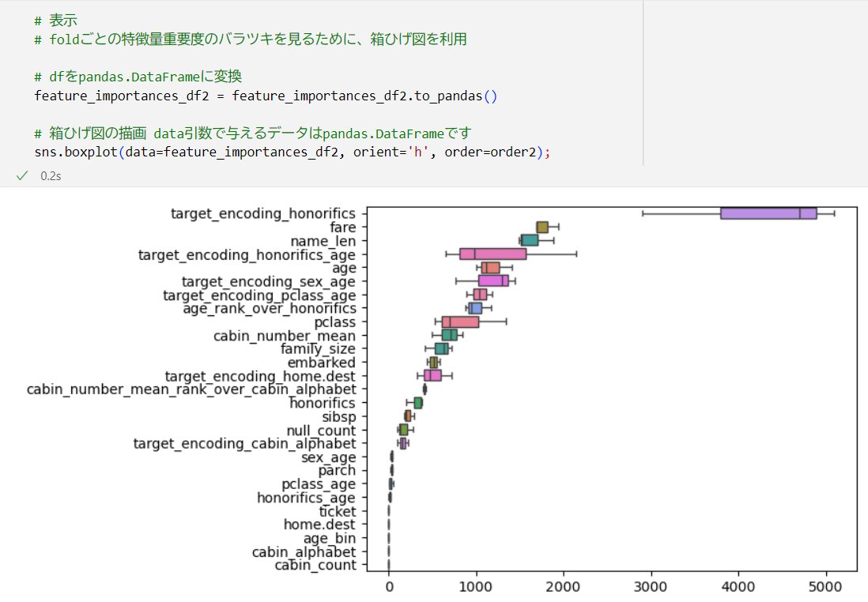Click the 'cabin_alphabet' axis label
Viewport: 868px width, 602px height.
pos(304,552)
